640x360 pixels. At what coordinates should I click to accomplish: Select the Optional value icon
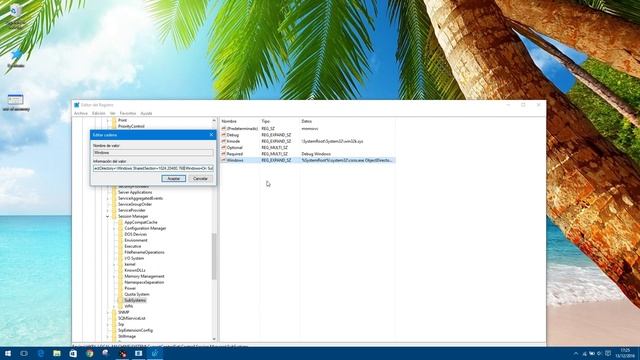pos(224,147)
